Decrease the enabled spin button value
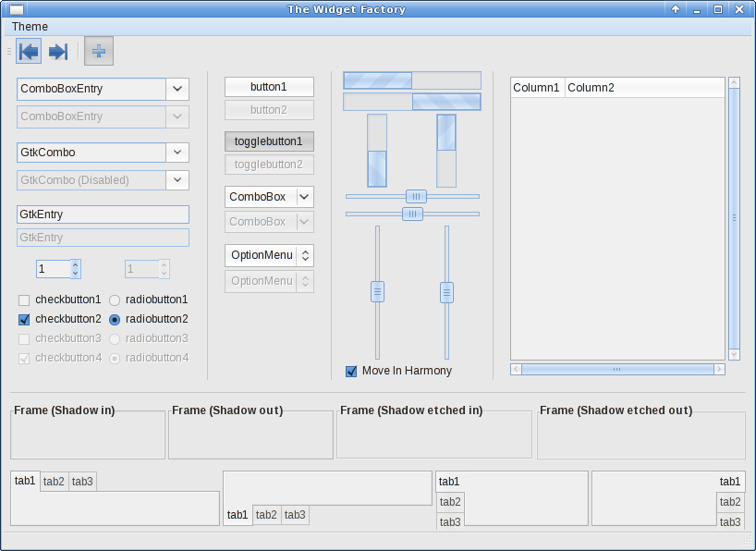 [75, 274]
